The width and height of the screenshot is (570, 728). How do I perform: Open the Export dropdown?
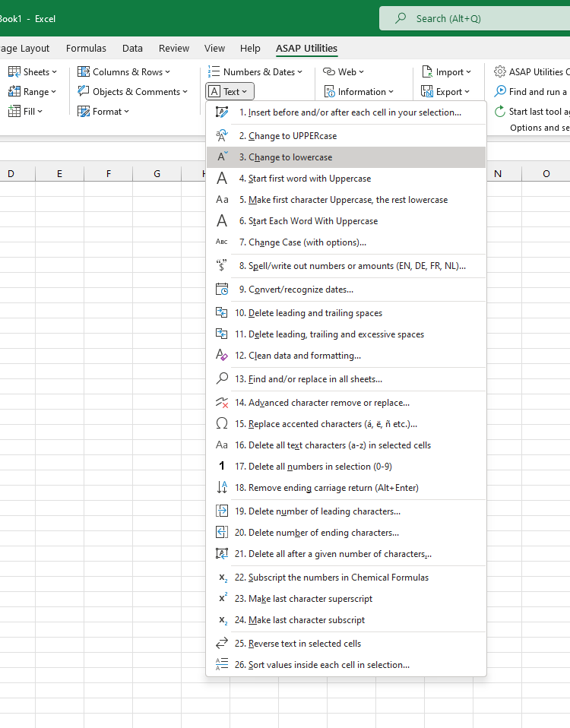[445, 91]
